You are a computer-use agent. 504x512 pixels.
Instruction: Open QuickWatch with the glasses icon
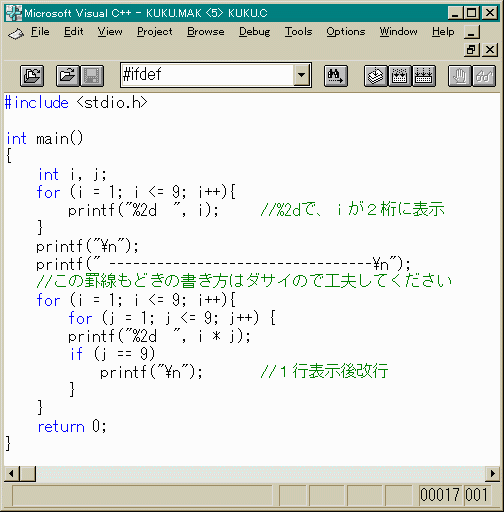[x=484, y=76]
